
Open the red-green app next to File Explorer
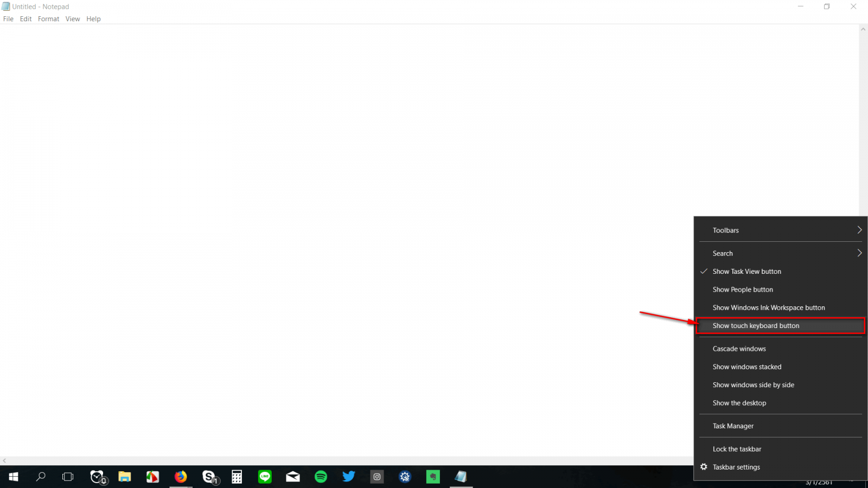point(153,477)
